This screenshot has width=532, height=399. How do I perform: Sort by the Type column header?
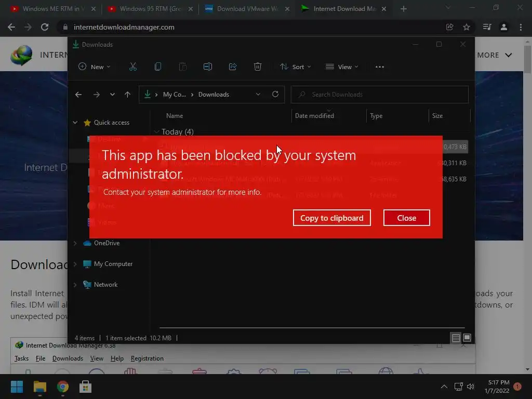point(376,116)
